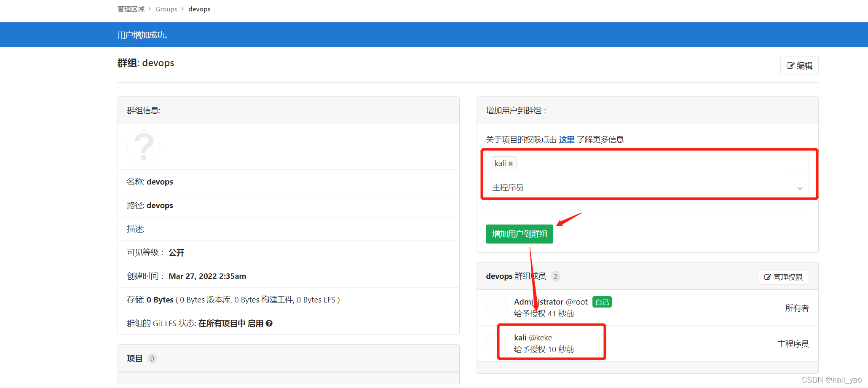Click the 自己 green badge
This screenshot has width=868, height=388.
click(602, 302)
